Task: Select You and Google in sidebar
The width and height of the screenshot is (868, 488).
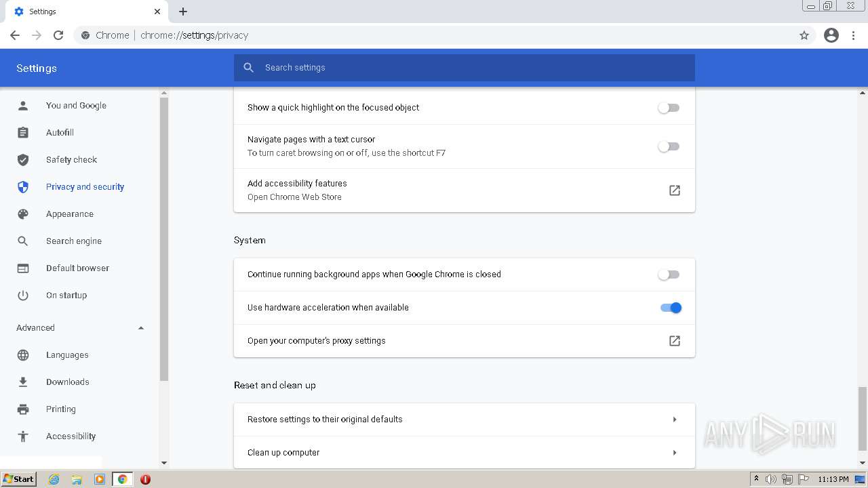Action: pyautogui.click(x=76, y=106)
